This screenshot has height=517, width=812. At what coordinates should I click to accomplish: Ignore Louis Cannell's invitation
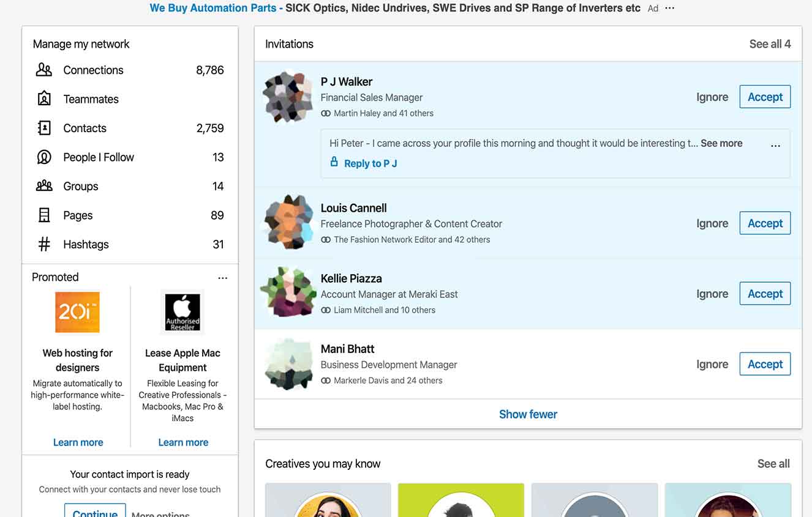click(x=712, y=223)
